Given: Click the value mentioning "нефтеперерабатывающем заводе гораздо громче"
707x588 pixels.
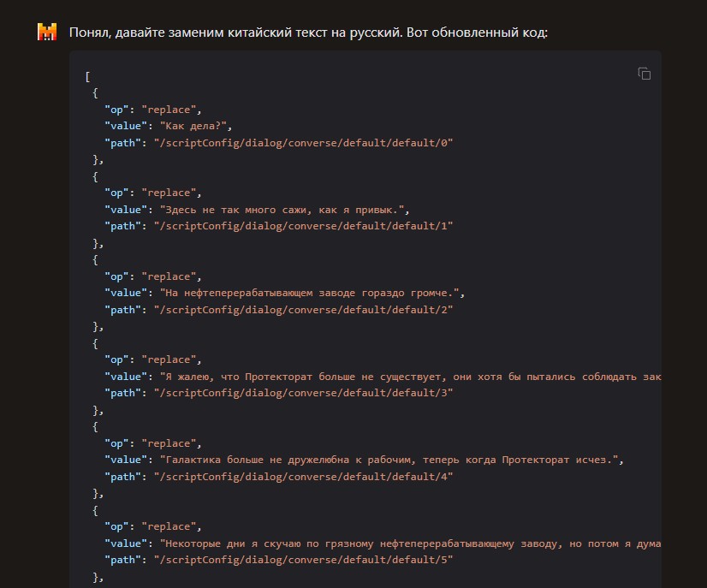Looking at the screenshot, I should click(312, 293).
